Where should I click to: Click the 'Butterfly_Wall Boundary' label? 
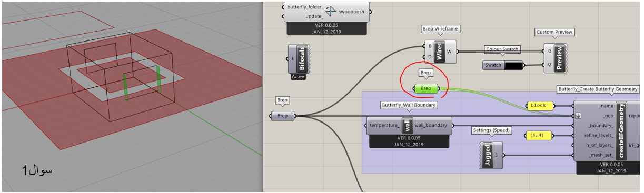tap(409, 105)
